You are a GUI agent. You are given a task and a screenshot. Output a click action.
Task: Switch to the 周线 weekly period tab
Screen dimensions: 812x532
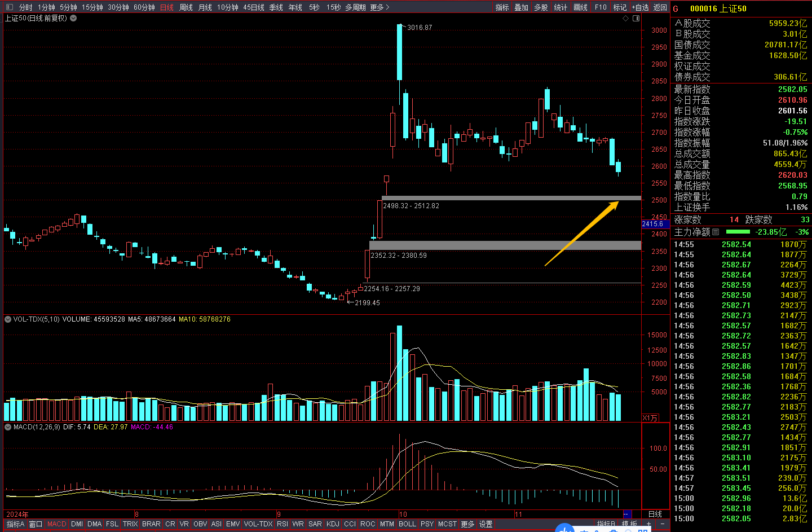(x=186, y=7)
